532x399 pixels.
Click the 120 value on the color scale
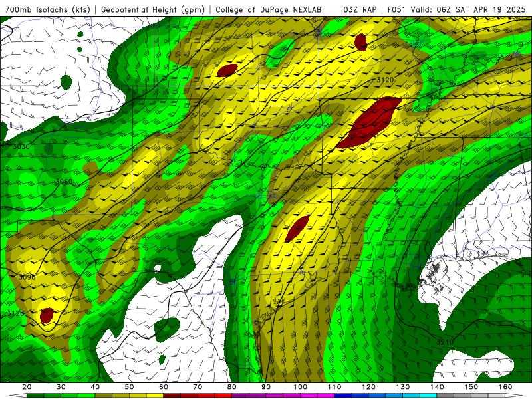pos(369,387)
